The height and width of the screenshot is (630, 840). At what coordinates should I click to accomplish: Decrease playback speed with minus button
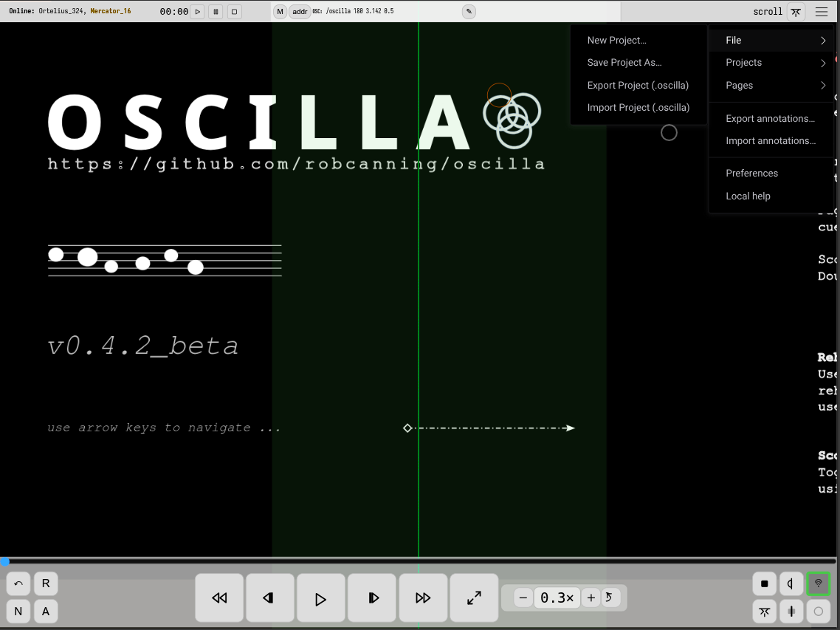[523, 598]
